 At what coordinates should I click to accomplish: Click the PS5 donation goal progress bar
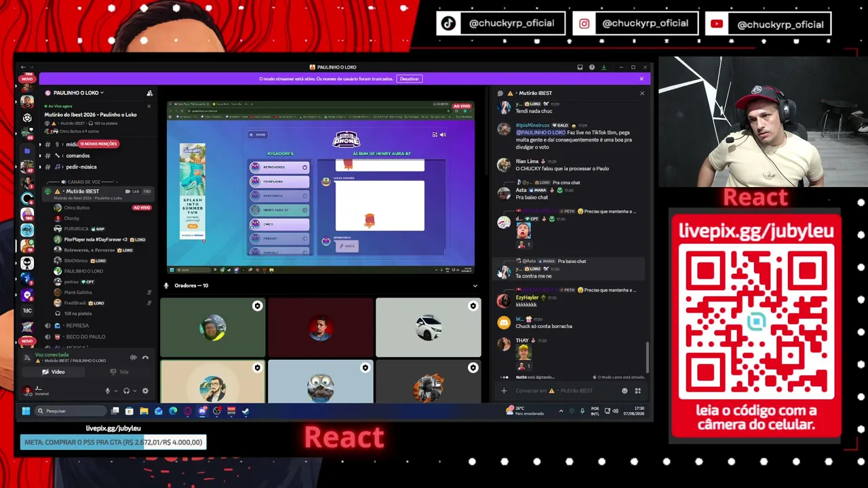pyautogui.click(x=113, y=442)
